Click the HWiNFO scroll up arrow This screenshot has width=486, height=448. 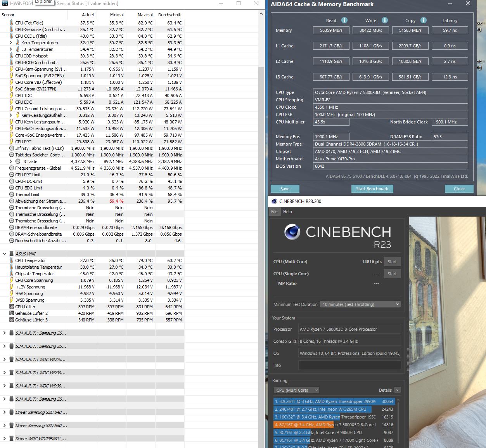click(261, 14)
